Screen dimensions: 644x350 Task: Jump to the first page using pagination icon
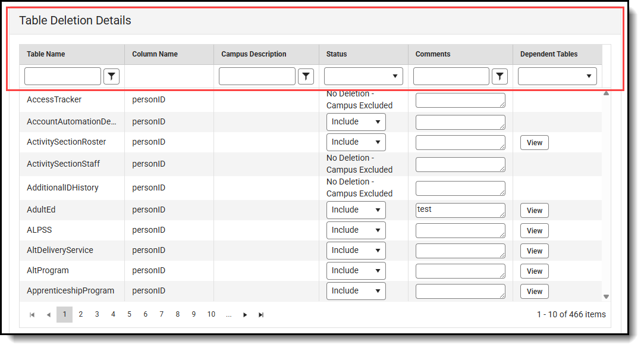coord(32,314)
